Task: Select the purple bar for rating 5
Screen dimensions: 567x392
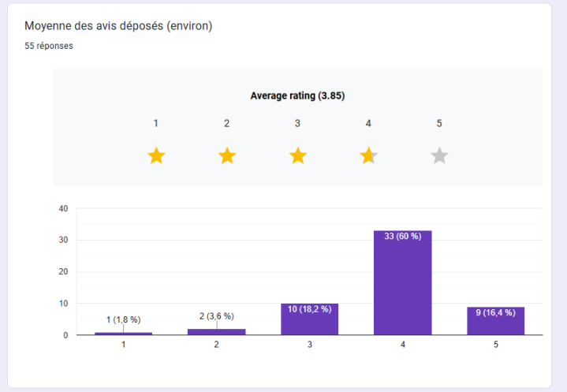Action: tap(495, 322)
